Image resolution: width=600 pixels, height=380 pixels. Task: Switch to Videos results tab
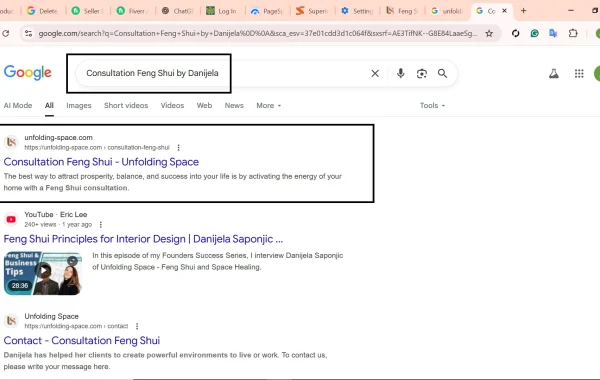click(172, 106)
